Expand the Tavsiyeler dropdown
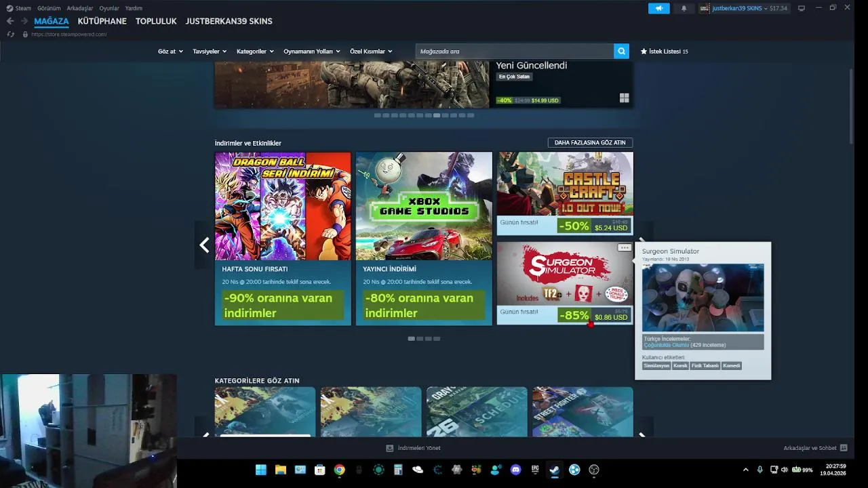The image size is (868, 488). [210, 52]
